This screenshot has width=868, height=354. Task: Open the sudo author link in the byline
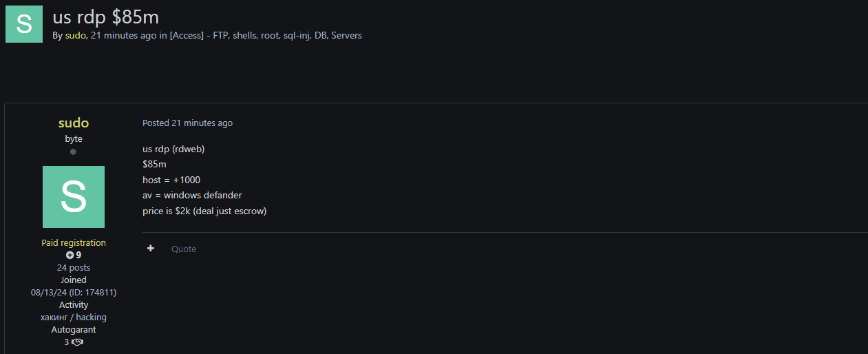coord(75,35)
